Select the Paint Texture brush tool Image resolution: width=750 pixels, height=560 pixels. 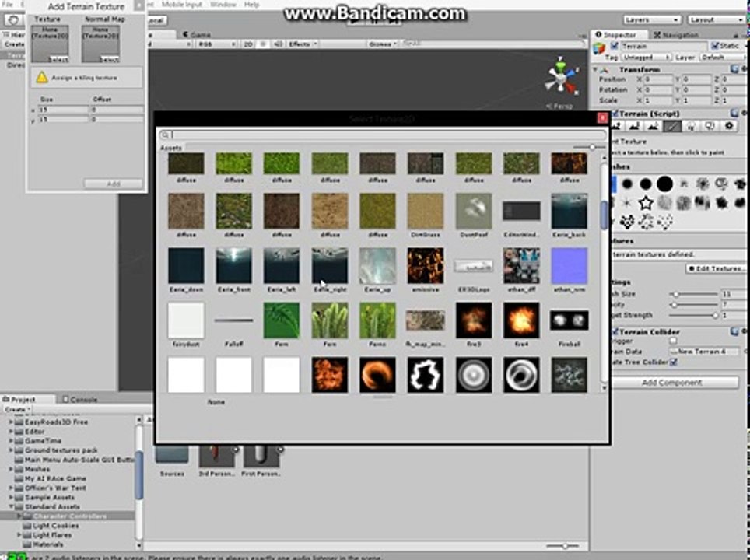coord(672,126)
